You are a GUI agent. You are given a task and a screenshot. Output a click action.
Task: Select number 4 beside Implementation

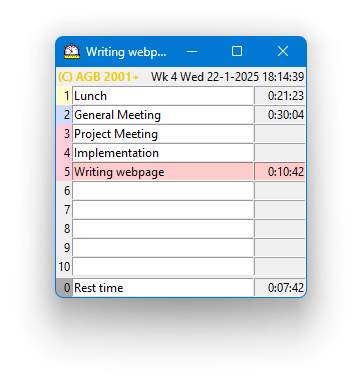tap(64, 153)
